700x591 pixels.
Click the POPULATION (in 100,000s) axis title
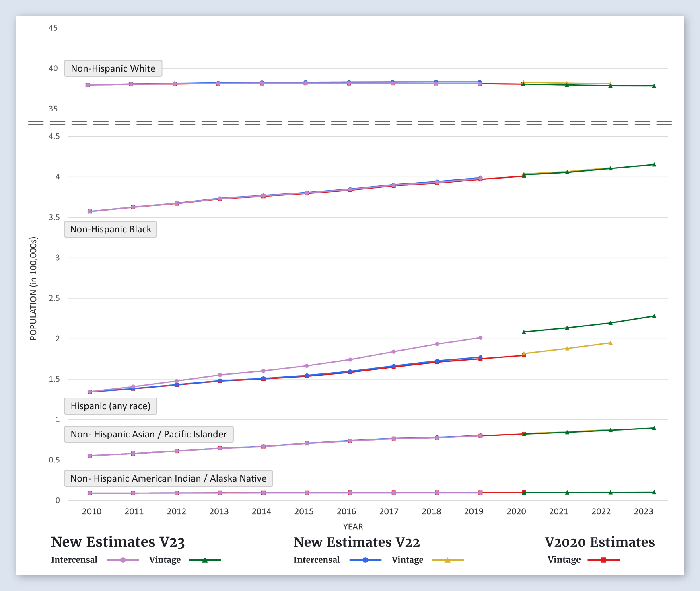33,289
